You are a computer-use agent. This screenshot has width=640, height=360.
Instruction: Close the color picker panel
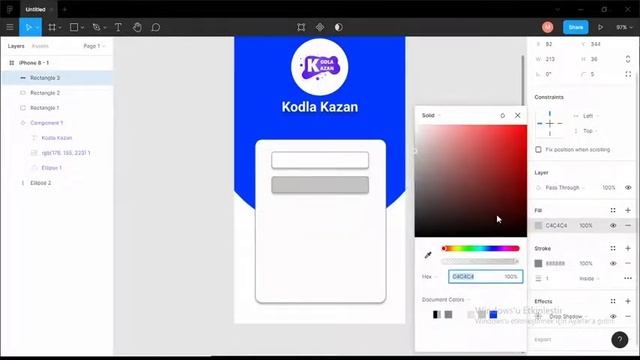tap(518, 116)
